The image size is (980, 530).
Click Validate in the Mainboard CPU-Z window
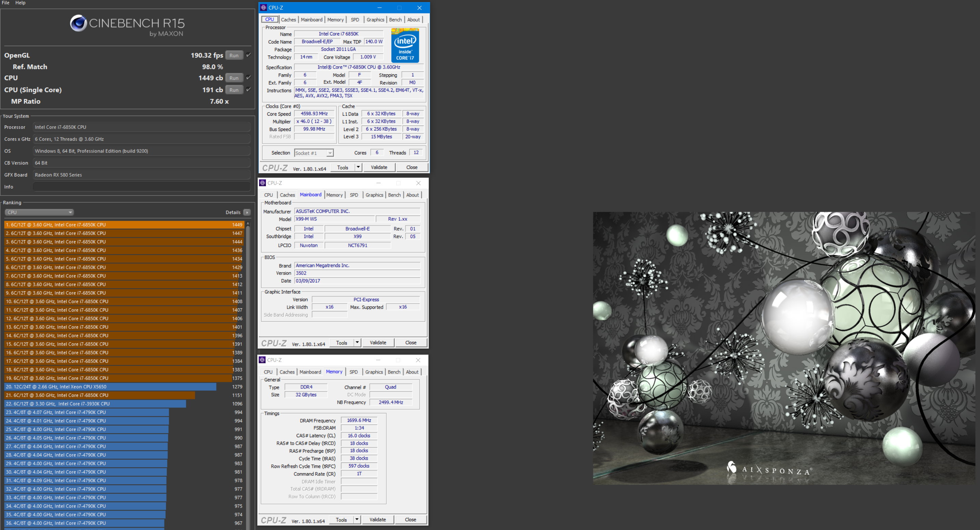(378, 342)
